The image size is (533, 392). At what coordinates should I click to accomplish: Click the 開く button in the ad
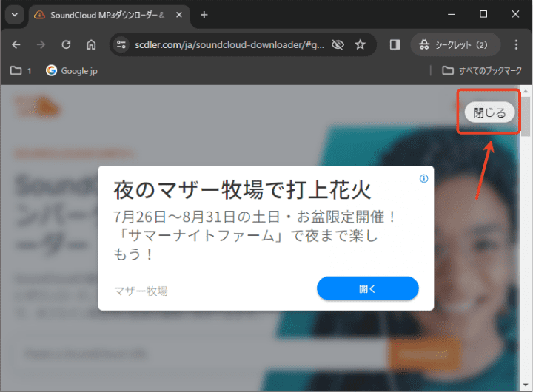pos(368,288)
